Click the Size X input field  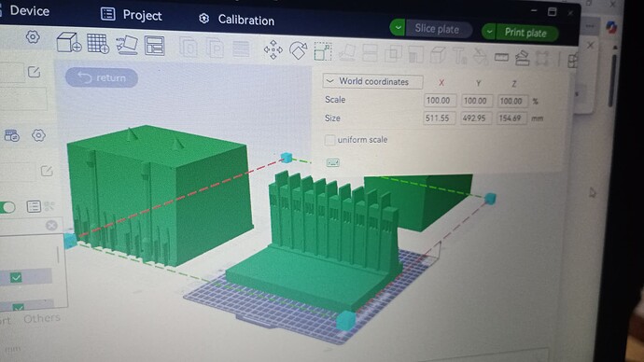click(439, 118)
